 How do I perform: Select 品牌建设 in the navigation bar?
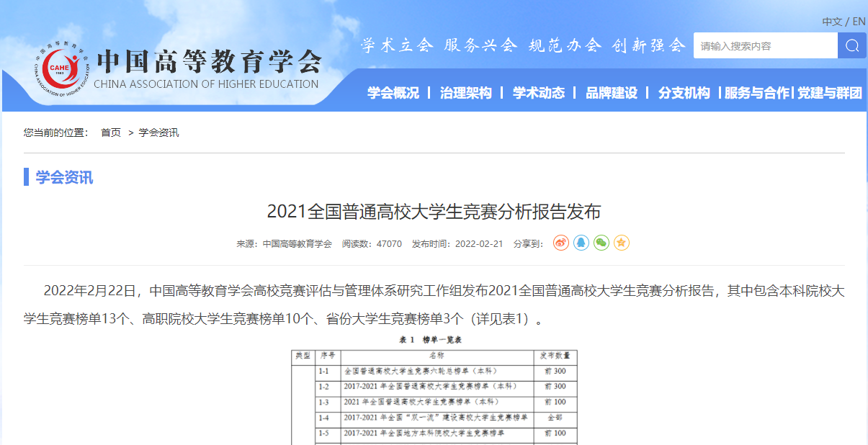[x=612, y=93]
